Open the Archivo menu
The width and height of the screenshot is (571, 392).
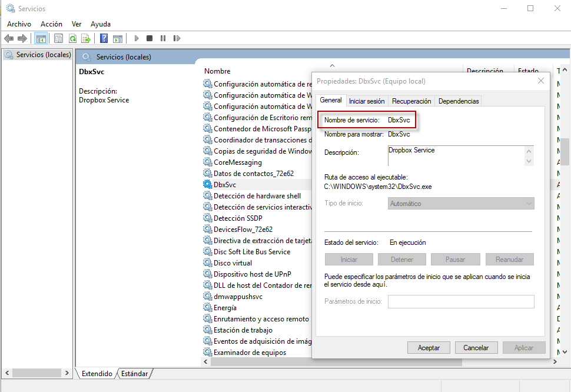click(19, 24)
